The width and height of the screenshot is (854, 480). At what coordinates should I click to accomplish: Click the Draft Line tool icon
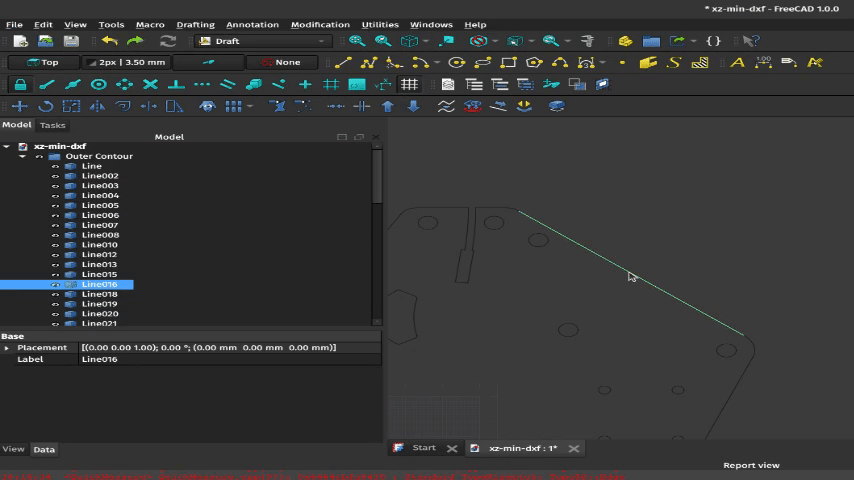[x=343, y=63]
